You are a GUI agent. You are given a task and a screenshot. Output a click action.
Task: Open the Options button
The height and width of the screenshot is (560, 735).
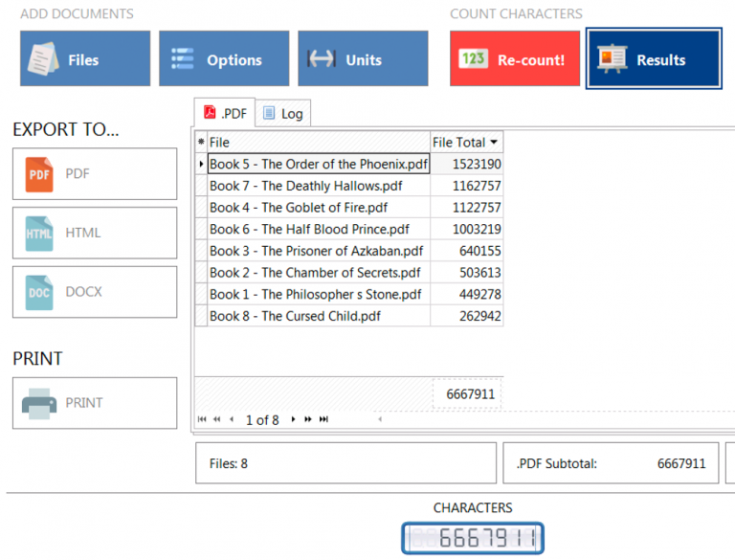click(x=224, y=58)
